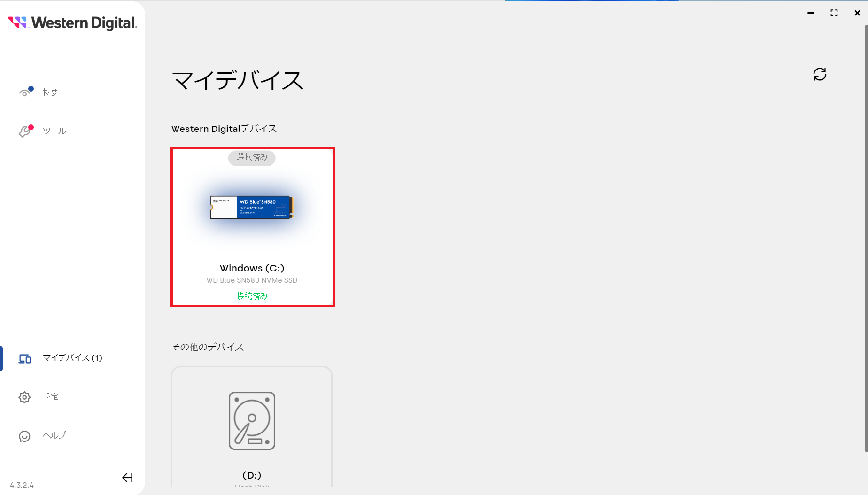Screen dimensions: 868x495
Task: Go to マイデバイス (1) section
Action: pos(72,358)
